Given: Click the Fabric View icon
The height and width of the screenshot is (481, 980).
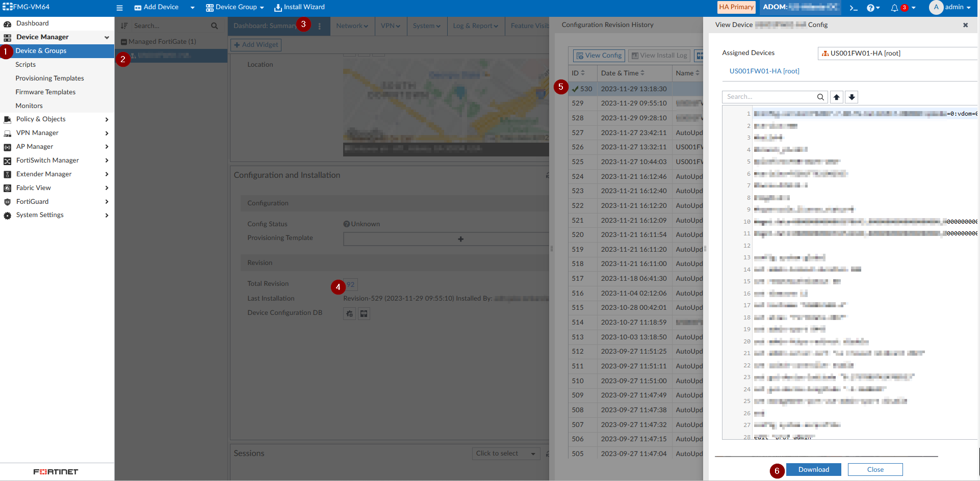Looking at the screenshot, I should pos(8,188).
